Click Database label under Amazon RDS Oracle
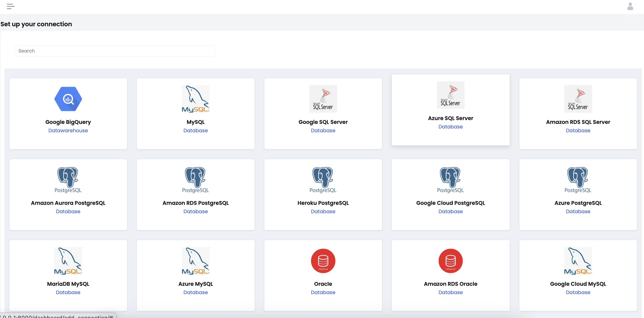Screen dimensions: 644x318 (x=451, y=292)
